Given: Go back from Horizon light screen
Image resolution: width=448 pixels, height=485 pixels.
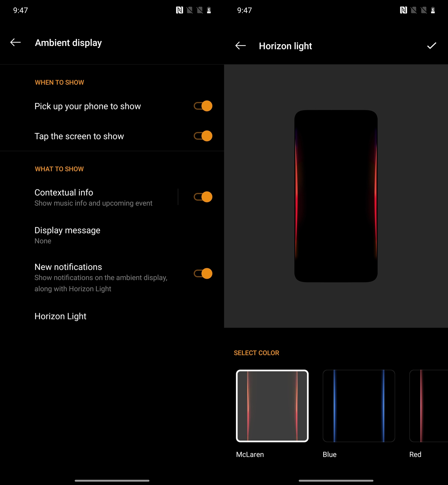Looking at the screenshot, I should [240, 46].
